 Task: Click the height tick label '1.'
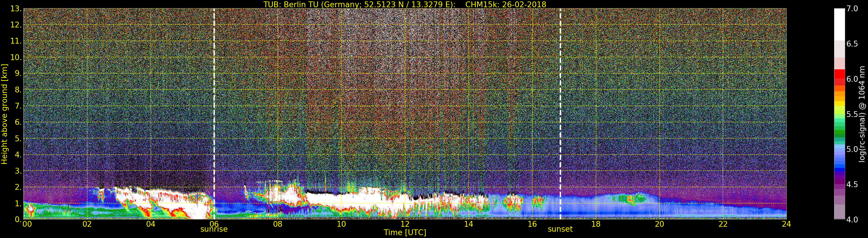click(x=18, y=203)
